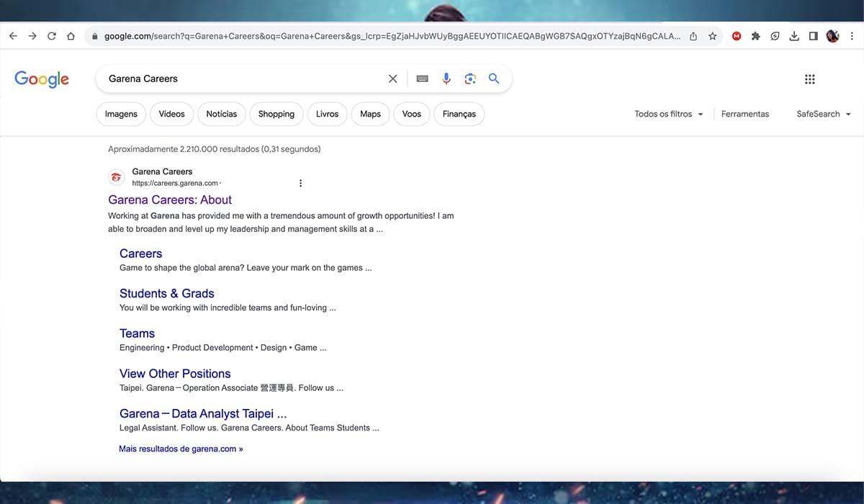864x504 pixels.
Task: Open the Teams sitelink
Action: click(138, 333)
